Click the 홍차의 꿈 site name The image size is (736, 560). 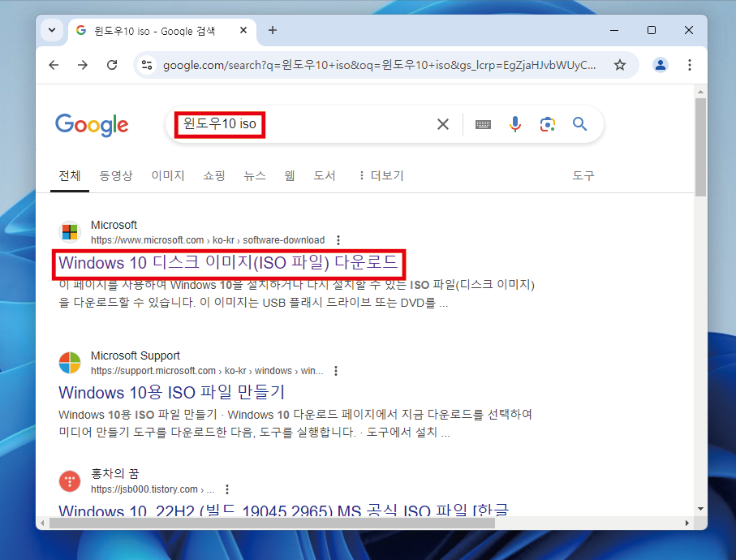[114, 474]
